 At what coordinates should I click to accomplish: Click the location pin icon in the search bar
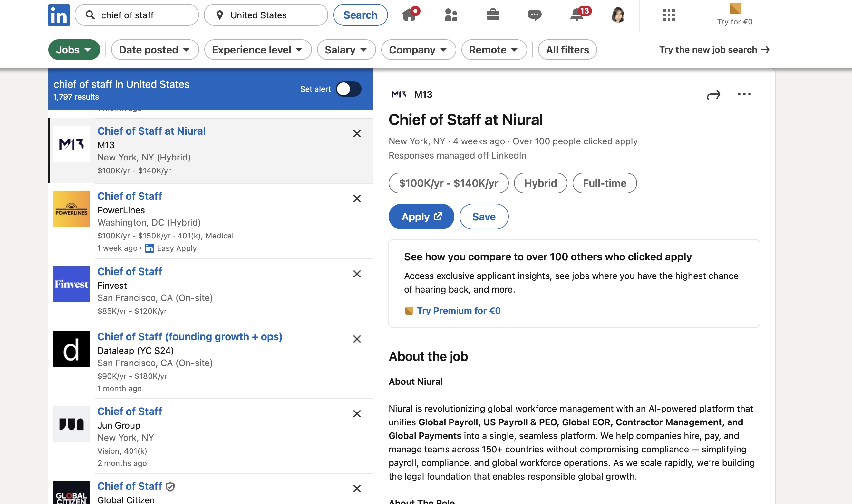pyautogui.click(x=219, y=15)
